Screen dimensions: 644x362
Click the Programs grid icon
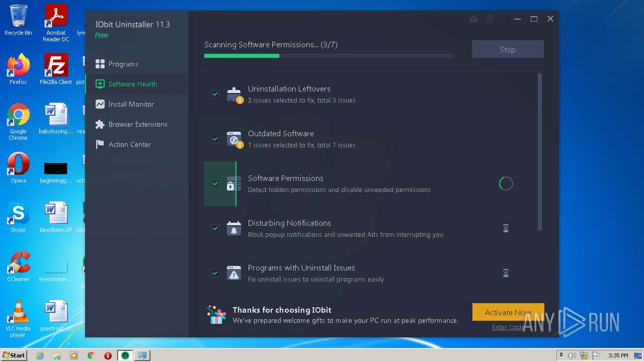coord(100,64)
